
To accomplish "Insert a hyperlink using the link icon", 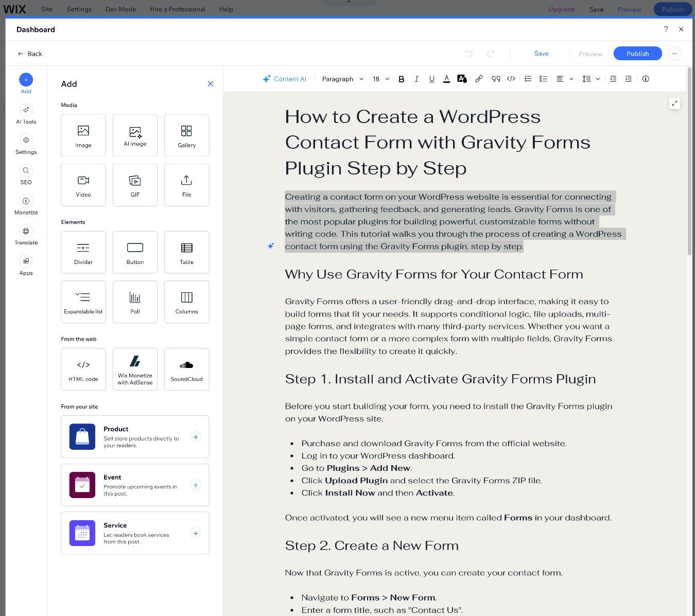I will 479,79.
